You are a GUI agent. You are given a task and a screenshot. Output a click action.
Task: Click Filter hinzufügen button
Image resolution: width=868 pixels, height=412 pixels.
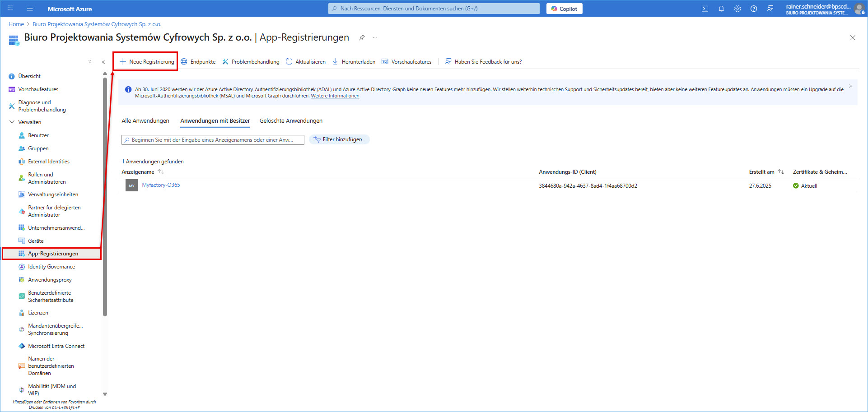point(339,139)
